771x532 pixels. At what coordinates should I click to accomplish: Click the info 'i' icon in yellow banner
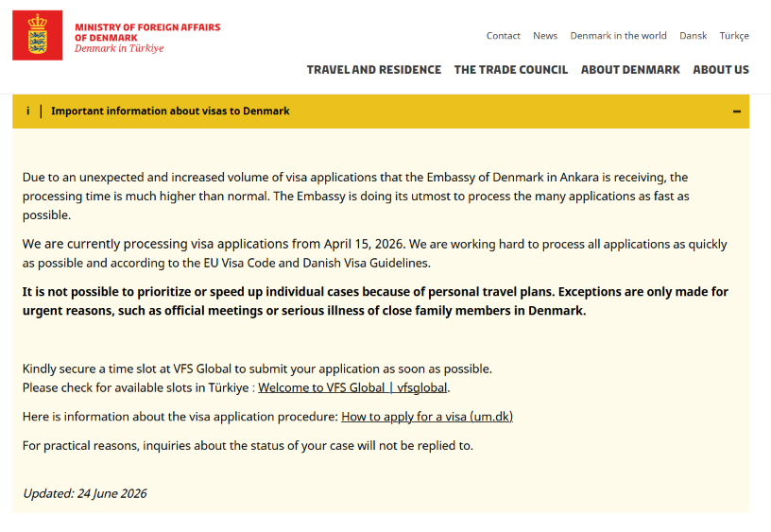point(28,112)
